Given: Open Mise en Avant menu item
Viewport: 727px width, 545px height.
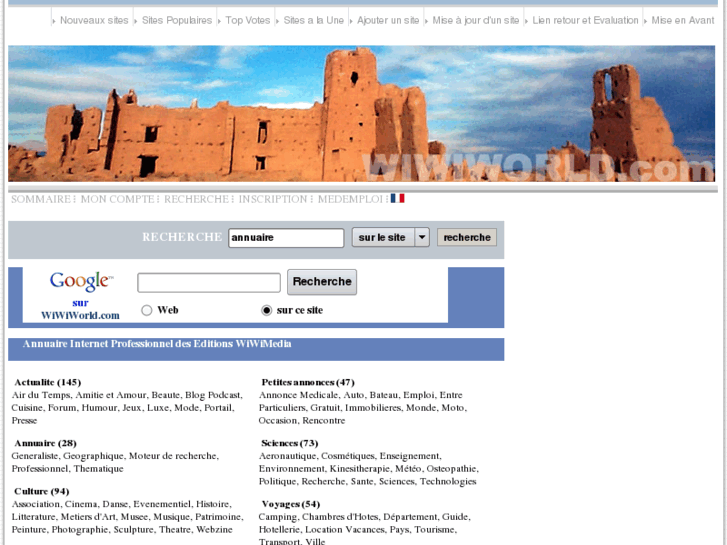Looking at the screenshot, I should point(682,20).
